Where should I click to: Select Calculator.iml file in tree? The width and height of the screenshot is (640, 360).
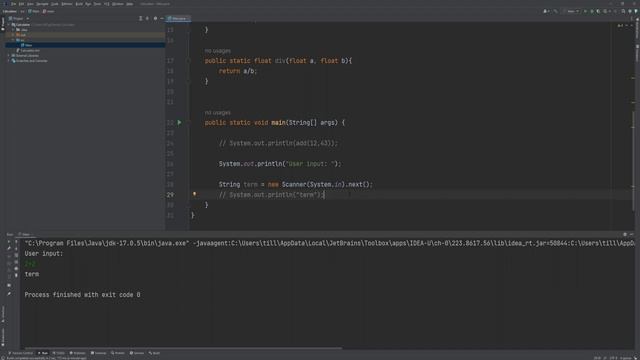pos(28,51)
